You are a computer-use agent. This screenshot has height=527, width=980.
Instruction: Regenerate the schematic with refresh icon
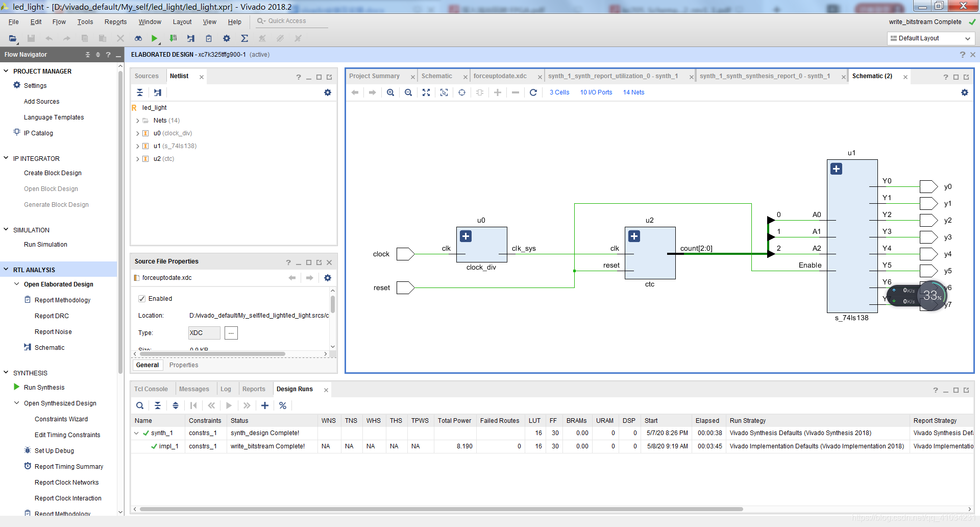click(x=533, y=92)
